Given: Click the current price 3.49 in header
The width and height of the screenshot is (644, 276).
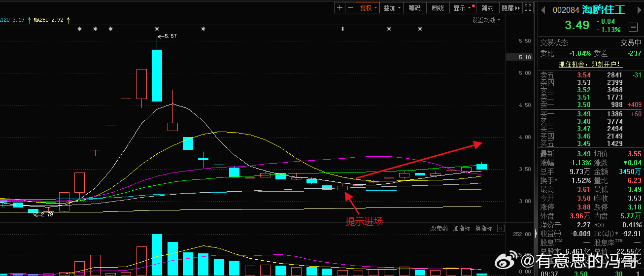Looking at the screenshot, I should click(x=577, y=25).
